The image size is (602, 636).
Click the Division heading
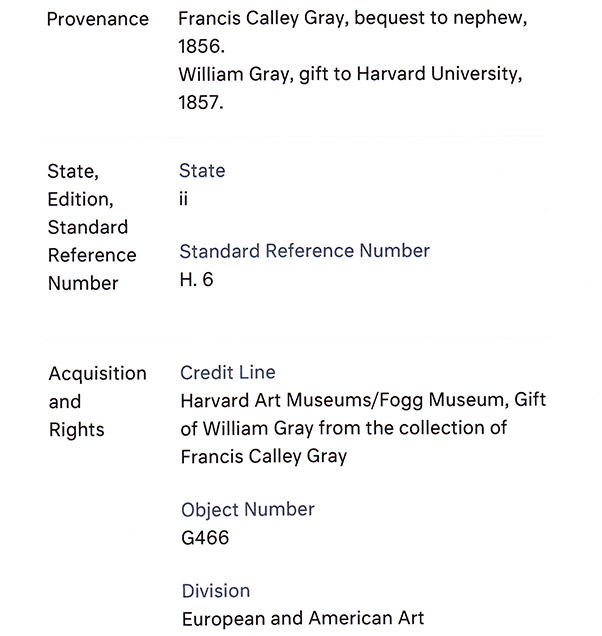tap(216, 590)
